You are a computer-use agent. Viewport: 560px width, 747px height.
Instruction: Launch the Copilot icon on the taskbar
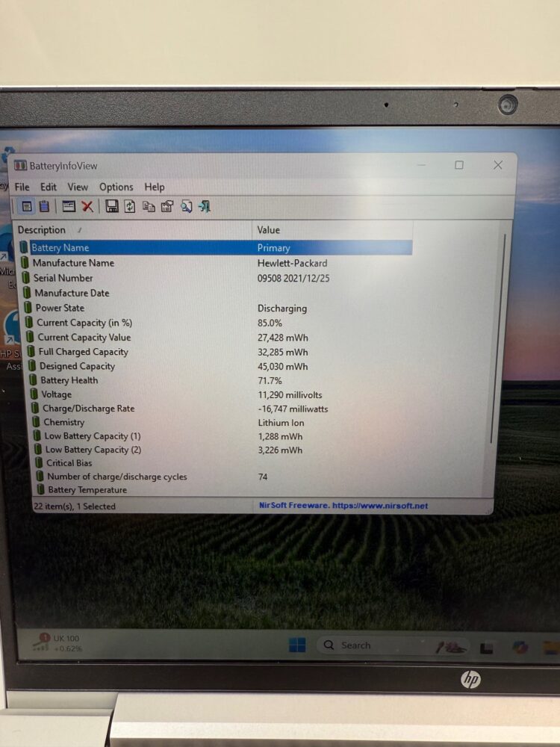tap(520, 648)
